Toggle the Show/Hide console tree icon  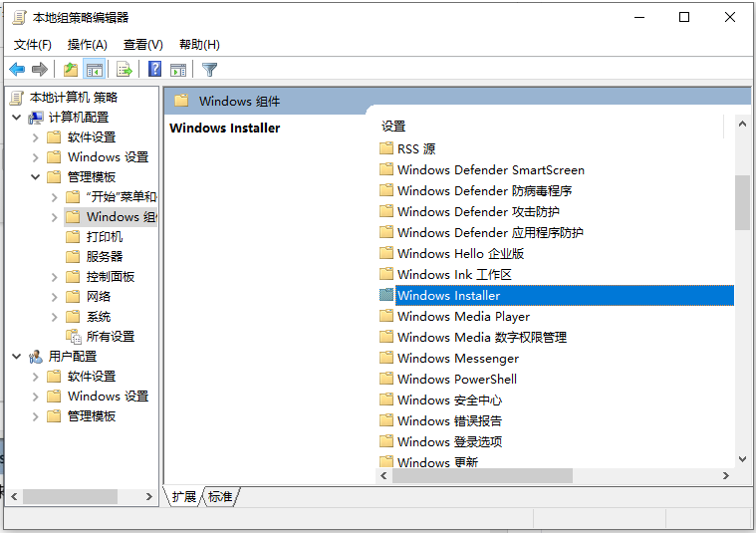coord(95,70)
